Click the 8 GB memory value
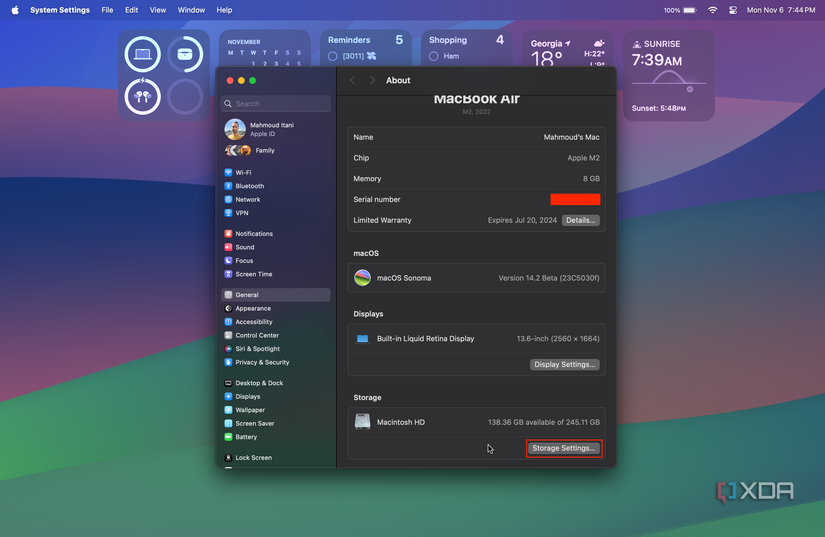Viewport: 825px width, 537px height. tap(591, 179)
